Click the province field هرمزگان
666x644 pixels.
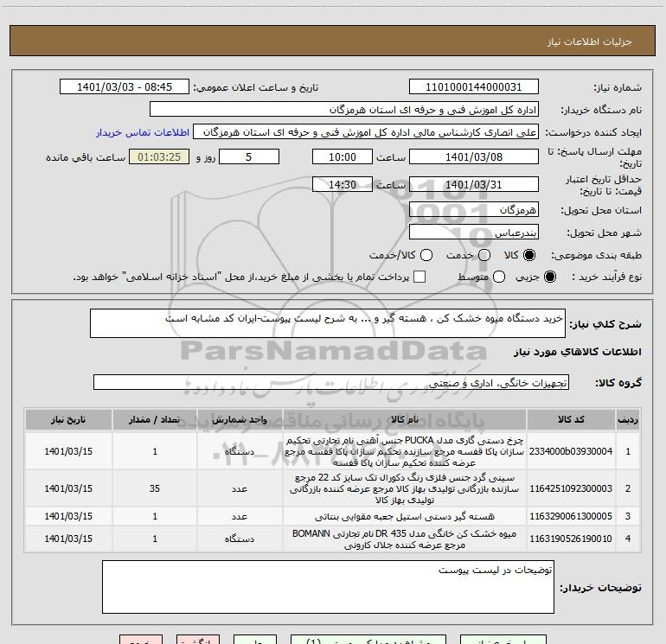tap(474, 210)
